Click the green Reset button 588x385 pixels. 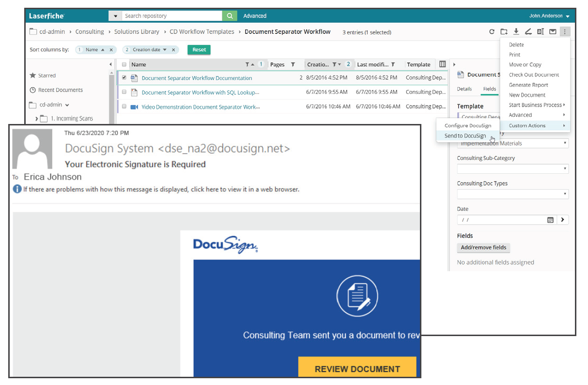click(x=199, y=49)
